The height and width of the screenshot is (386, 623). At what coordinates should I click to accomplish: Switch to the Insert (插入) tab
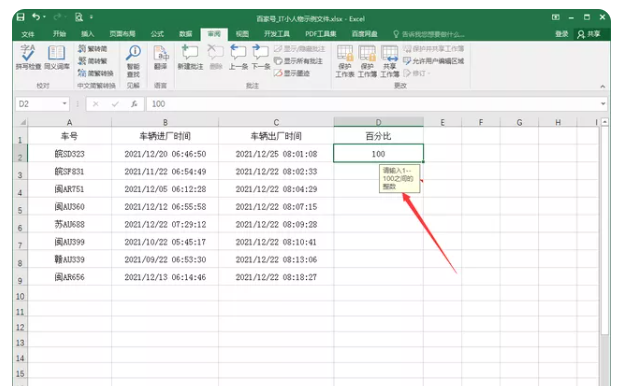click(x=87, y=34)
